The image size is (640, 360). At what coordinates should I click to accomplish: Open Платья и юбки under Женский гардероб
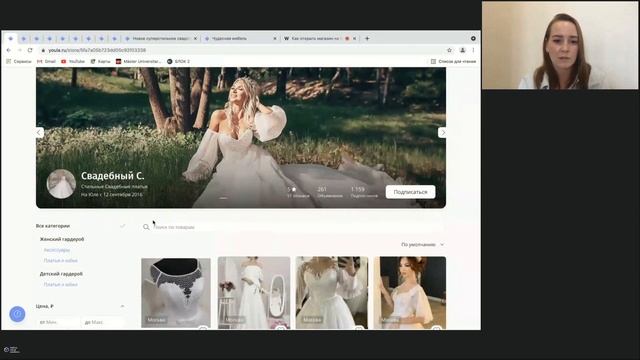click(60, 260)
